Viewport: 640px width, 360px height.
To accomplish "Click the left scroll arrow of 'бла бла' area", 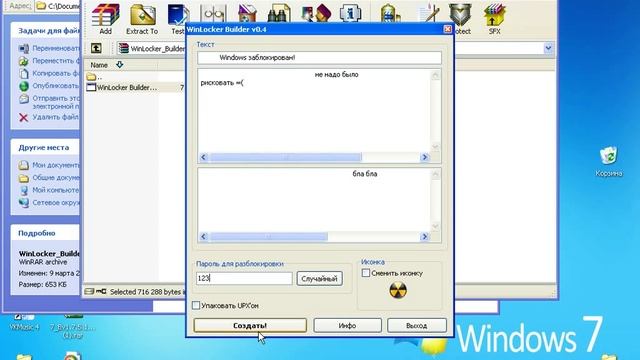I will click(204, 237).
